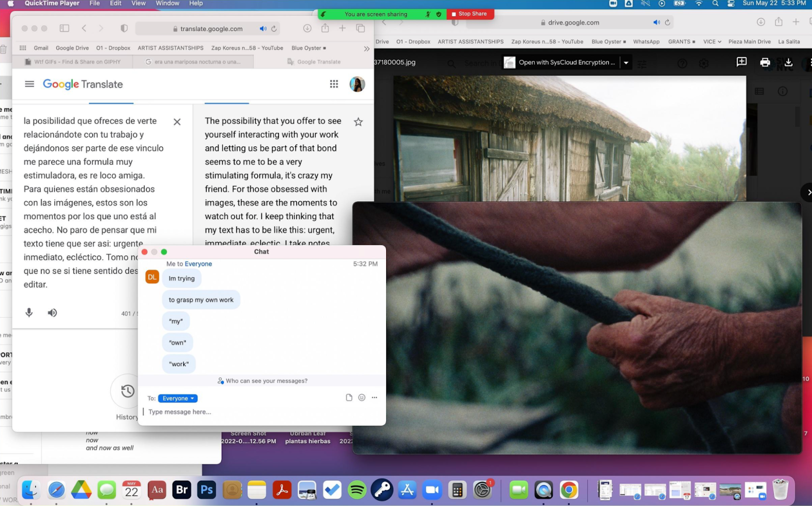Open the Help menu in the menu bar
Image resolution: width=812 pixels, height=506 pixels.
[196, 4]
